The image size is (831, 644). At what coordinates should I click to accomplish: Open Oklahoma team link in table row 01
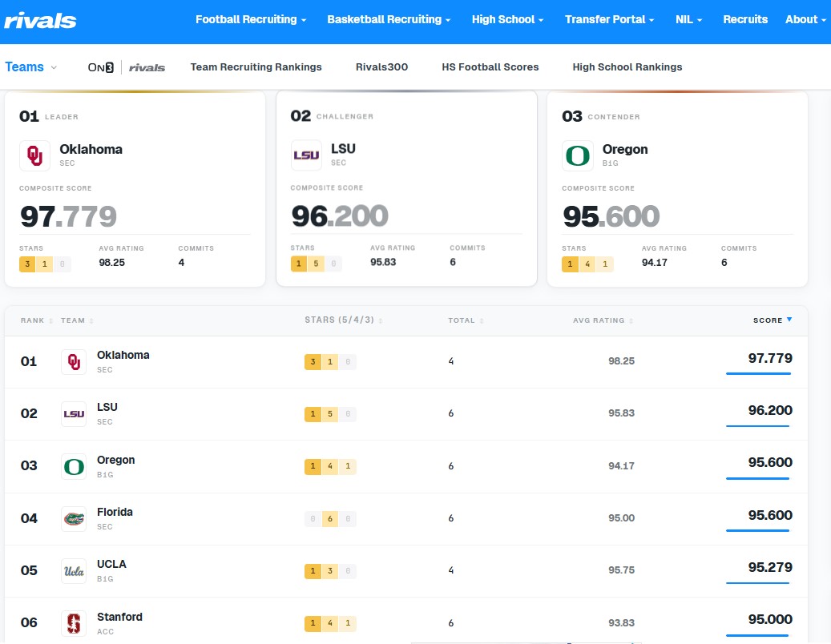point(123,355)
